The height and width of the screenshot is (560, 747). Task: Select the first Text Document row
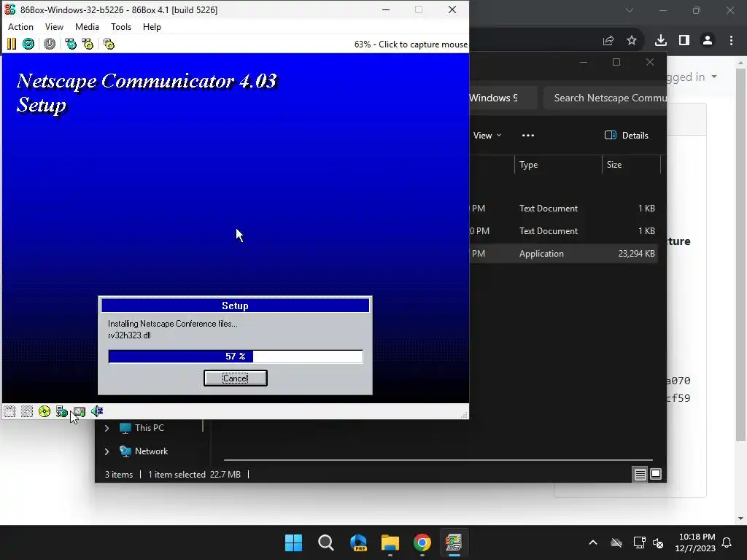(x=564, y=209)
